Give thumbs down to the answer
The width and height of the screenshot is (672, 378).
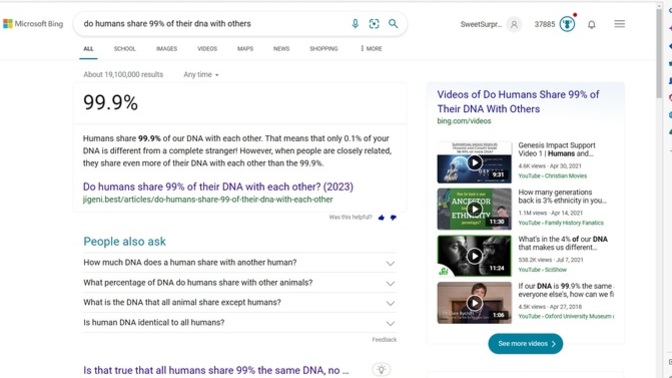click(393, 218)
